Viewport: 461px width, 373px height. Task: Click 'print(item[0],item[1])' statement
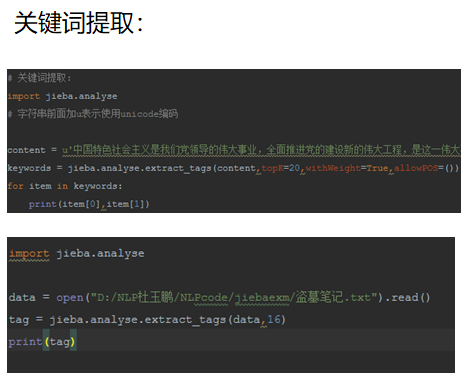(x=89, y=204)
